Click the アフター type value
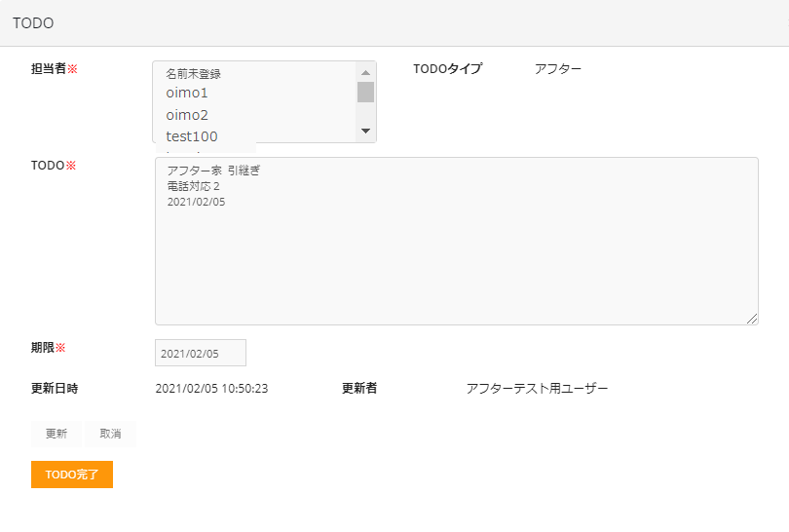 (x=557, y=69)
